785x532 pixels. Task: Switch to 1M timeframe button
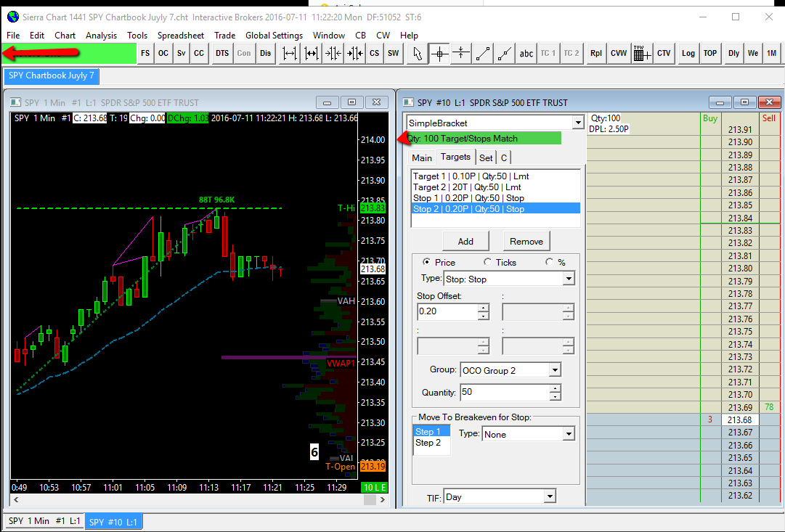coord(771,53)
